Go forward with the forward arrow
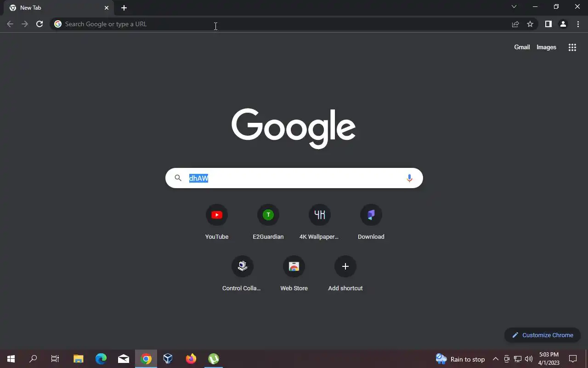The height and width of the screenshot is (368, 588). 25,24
